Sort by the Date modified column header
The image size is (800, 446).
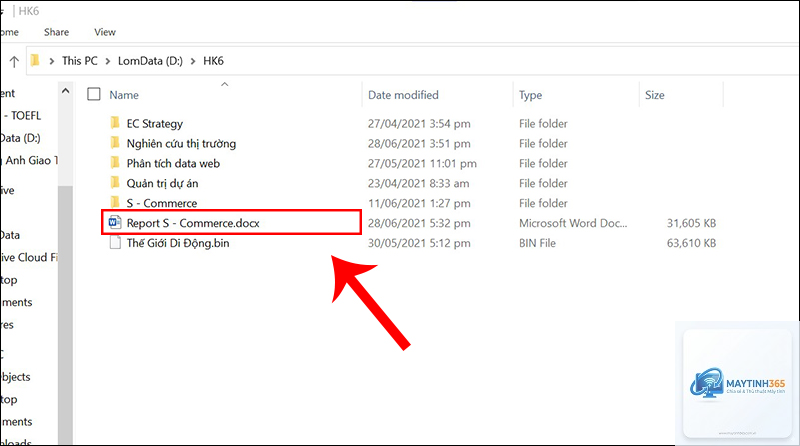(x=403, y=95)
